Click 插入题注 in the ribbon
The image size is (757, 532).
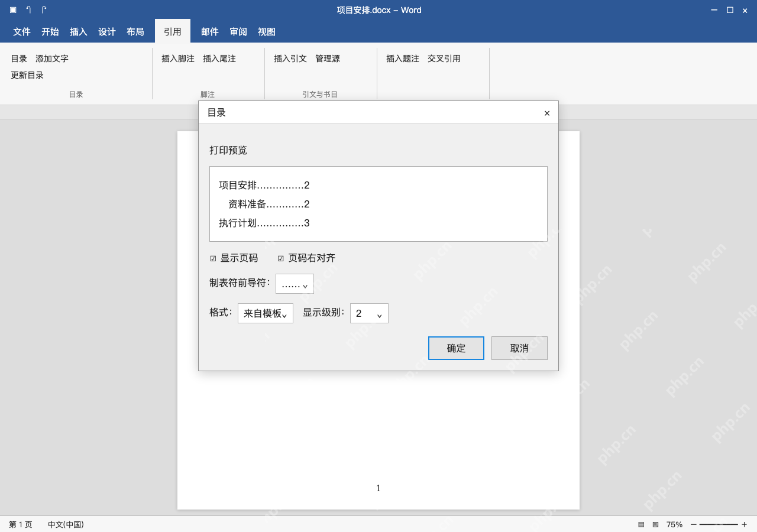(x=403, y=59)
